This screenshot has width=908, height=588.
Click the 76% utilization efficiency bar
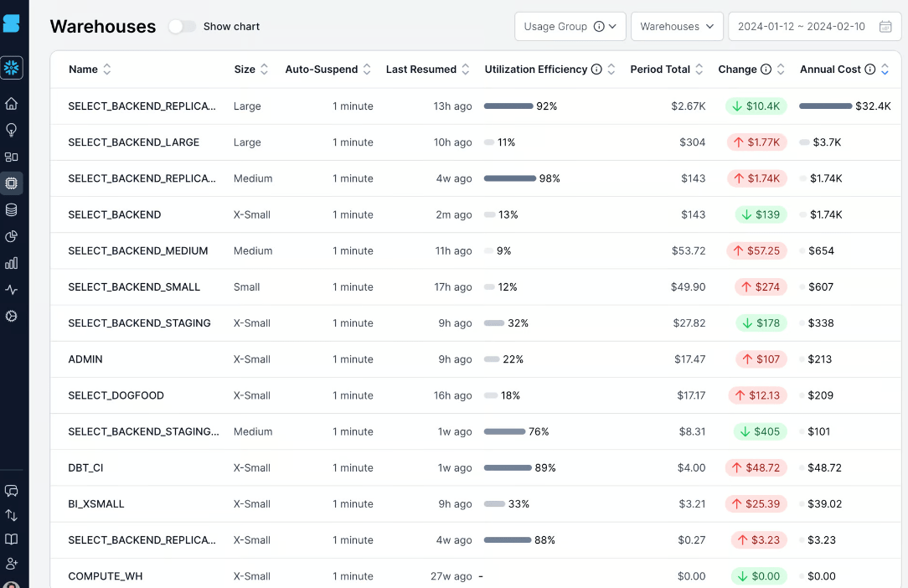tap(504, 431)
